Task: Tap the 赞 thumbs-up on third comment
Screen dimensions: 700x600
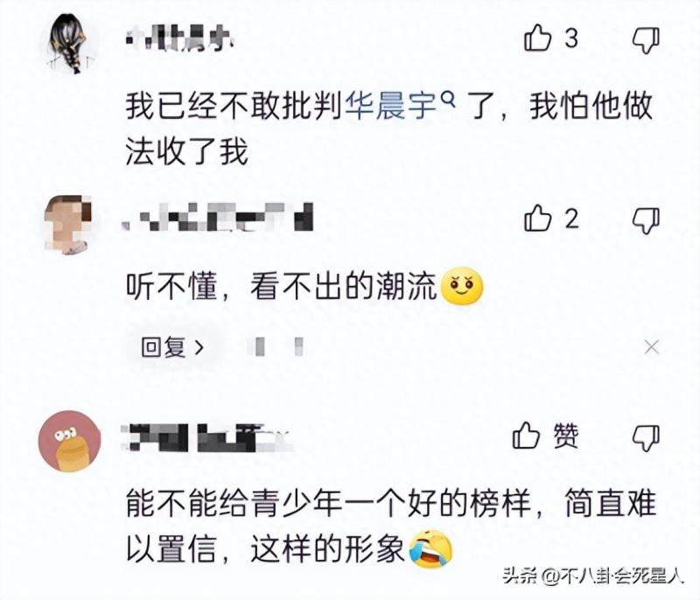Action: pos(526,436)
